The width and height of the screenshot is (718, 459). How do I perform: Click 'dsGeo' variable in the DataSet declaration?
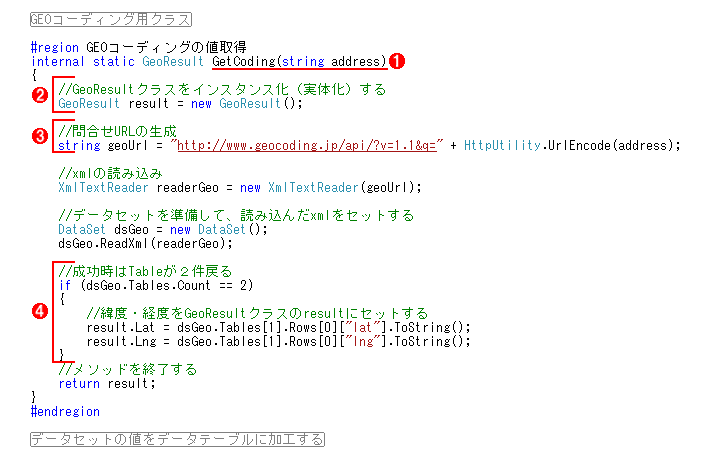coord(131,230)
